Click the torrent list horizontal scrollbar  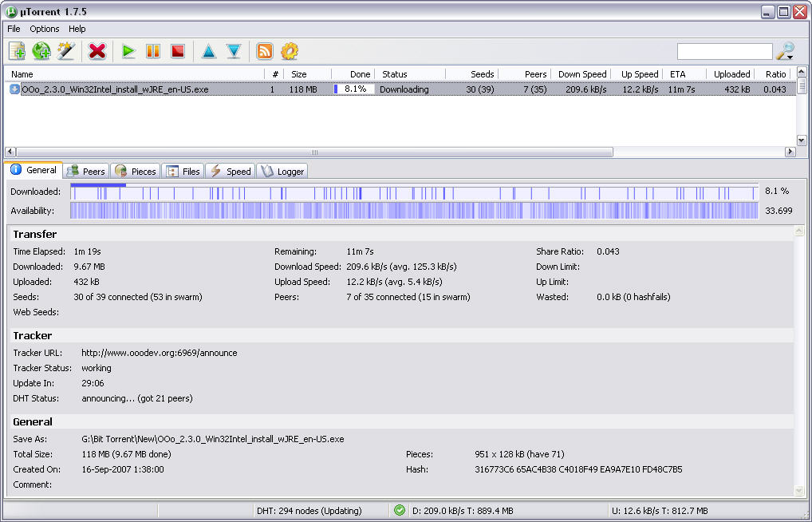tap(314, 152)
